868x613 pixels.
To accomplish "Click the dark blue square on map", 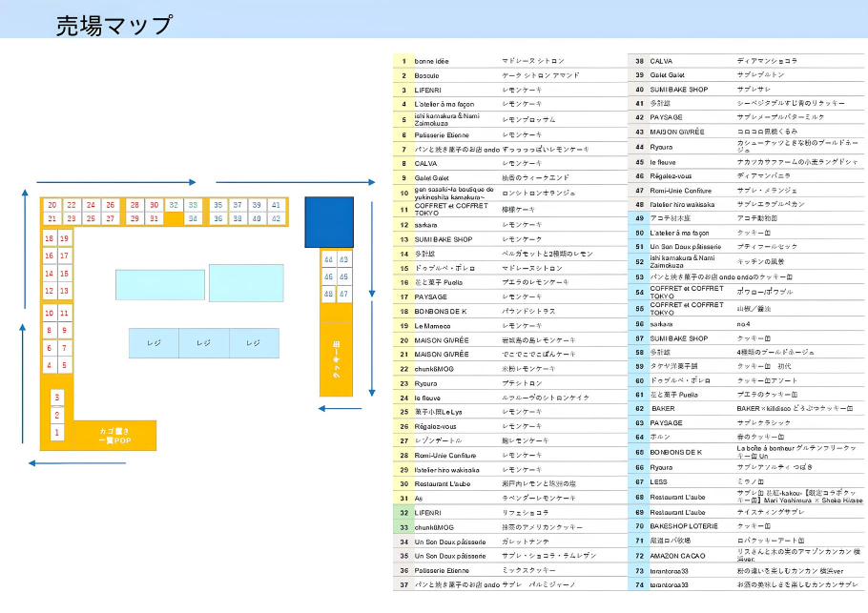I will 329,222.
